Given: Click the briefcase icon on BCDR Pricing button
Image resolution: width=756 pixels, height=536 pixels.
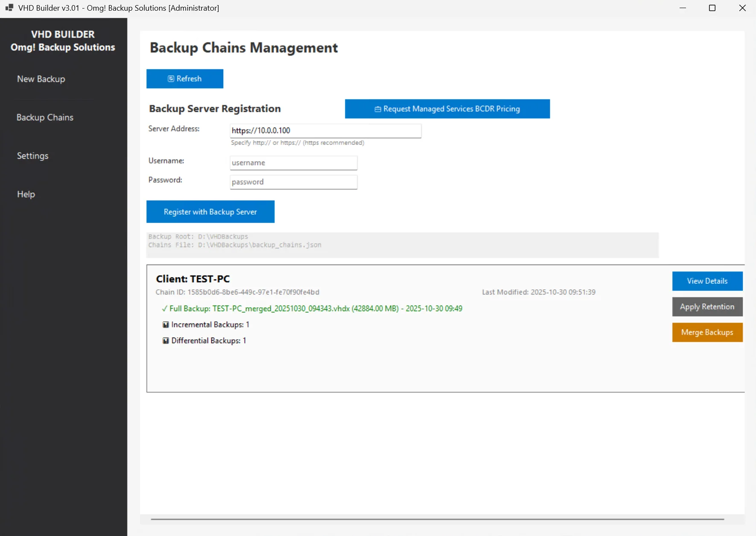Looking at the screenshot, I should [x=377, y=109].
